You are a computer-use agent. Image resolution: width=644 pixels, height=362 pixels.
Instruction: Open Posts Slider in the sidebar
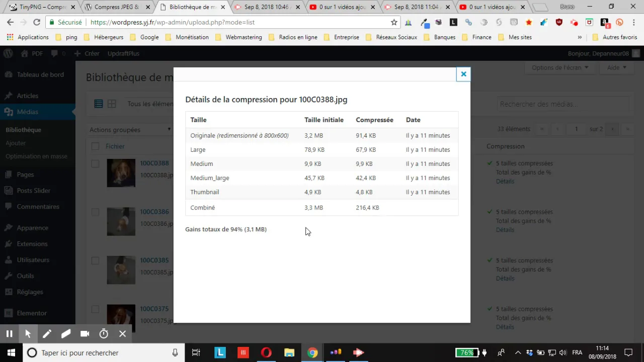[x=33, y=191]
